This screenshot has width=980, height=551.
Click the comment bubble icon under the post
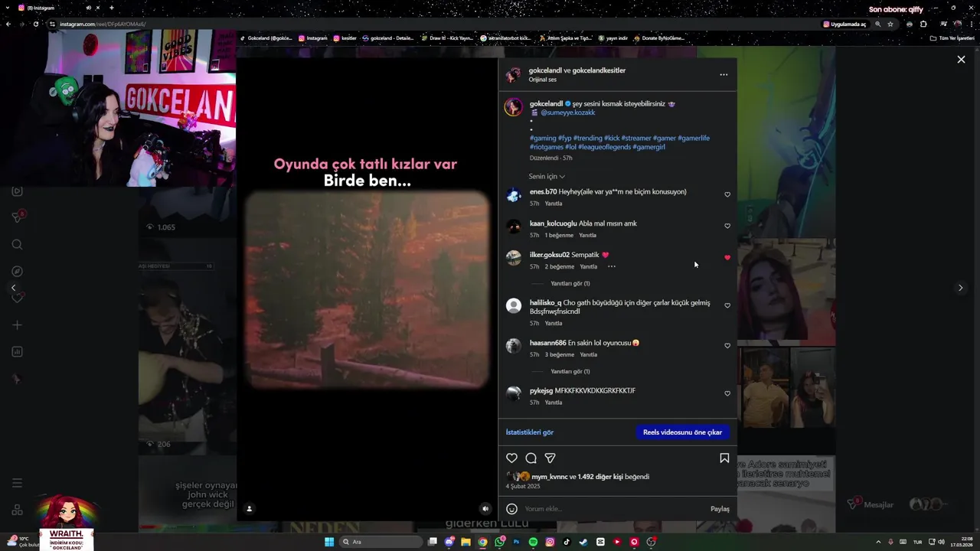pos(531,458)
